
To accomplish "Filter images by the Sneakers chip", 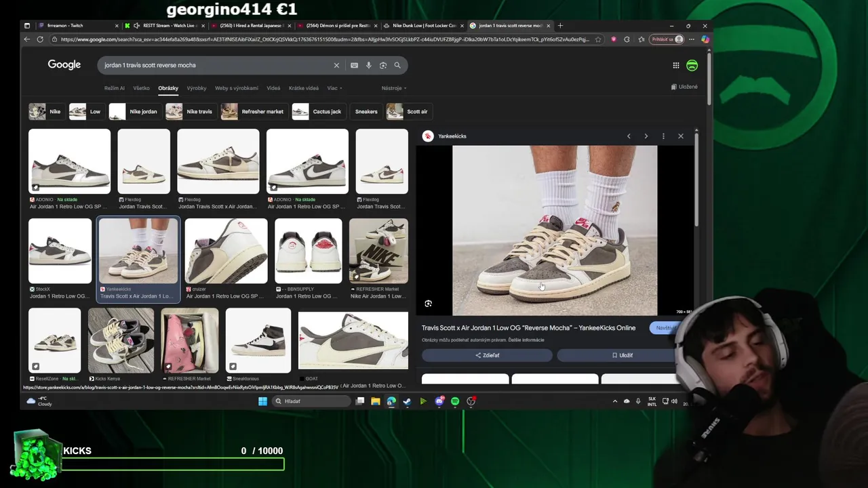I will click(x=366, y=111).
